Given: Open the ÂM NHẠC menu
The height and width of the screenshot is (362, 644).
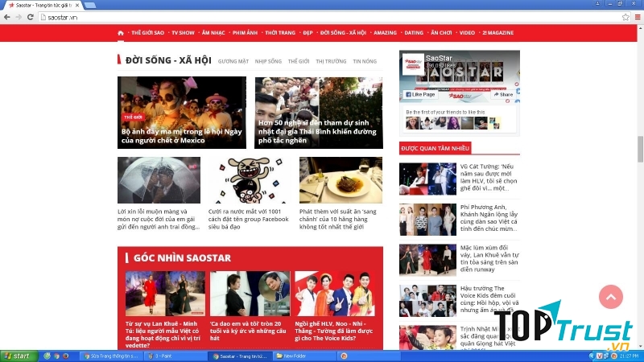Looking at the screenshot, I should tap(213, 33).
